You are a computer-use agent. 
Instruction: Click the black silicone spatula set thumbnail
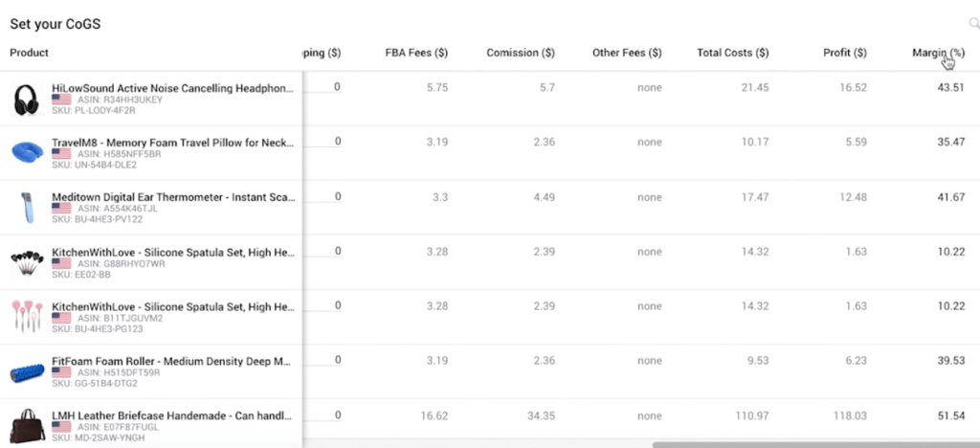[27, 261]
